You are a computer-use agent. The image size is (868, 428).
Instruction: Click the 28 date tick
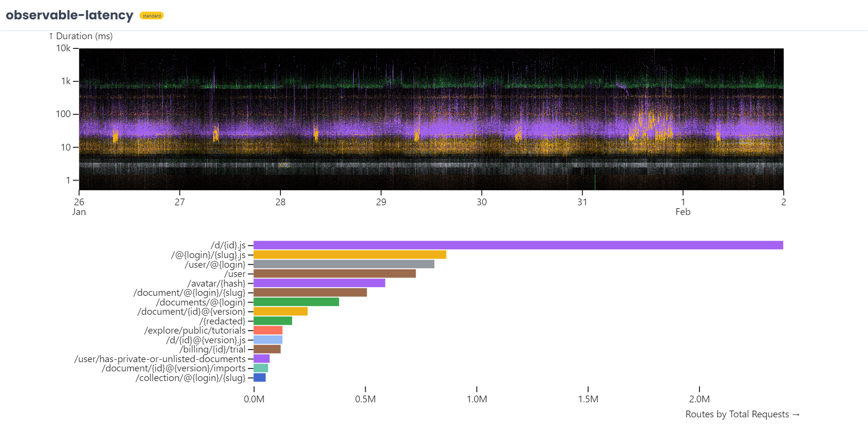click(280, 202)
